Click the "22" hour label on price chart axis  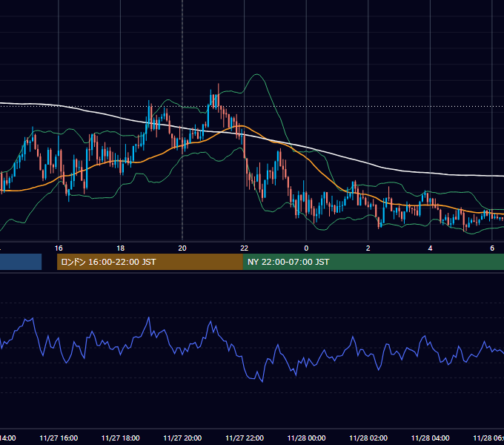(x=245, y=248)
